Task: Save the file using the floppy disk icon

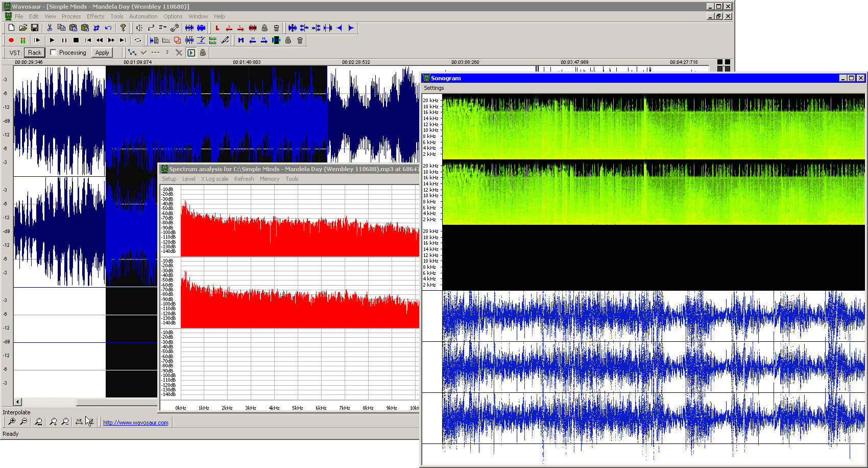Action: coord(35,28)
